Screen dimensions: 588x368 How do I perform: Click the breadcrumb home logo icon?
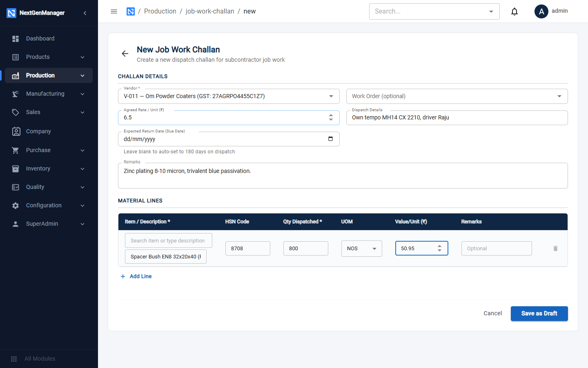click(x=131, y=11)
